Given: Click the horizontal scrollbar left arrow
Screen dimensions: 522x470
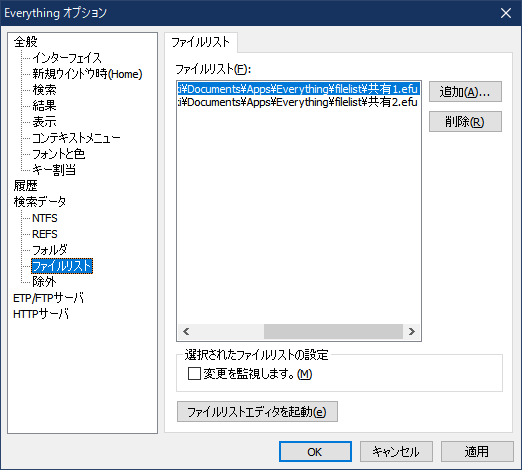Looking at the screenshot, I should (186, 331).
